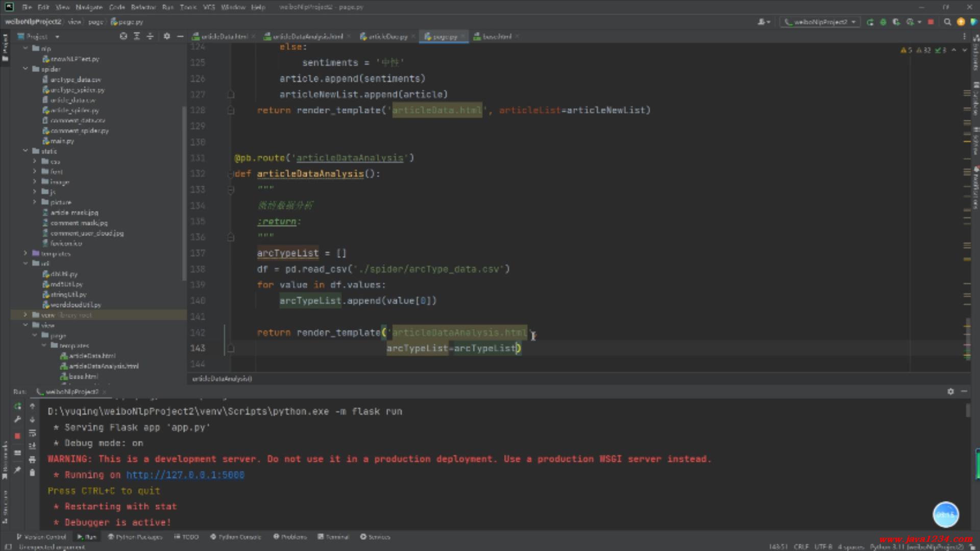Open Search Everywhere magnifier icon
This screenshot has width=980, height=551.
pyautogui.click(x=947, y=22)
